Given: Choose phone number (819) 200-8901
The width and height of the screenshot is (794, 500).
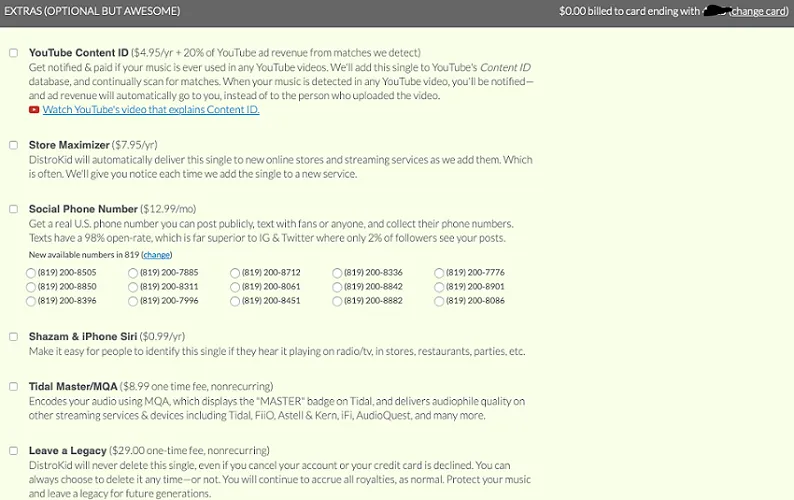Looking at the screenshot, I should (x=439, y=287).
